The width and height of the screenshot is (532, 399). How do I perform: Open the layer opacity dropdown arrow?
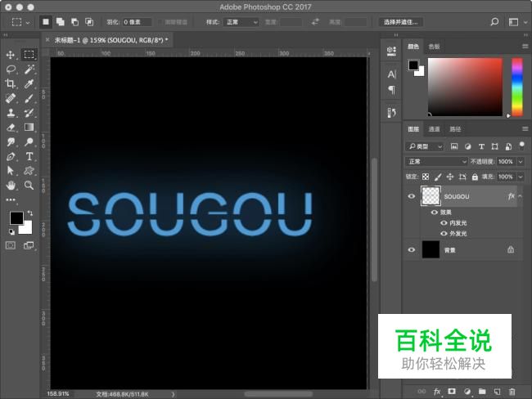[x=521, y=162]
